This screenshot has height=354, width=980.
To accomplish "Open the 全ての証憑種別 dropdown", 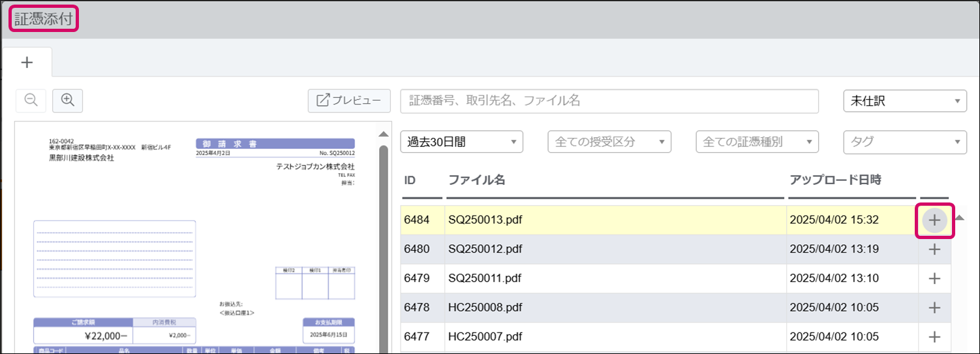I will tap(757, 142).
